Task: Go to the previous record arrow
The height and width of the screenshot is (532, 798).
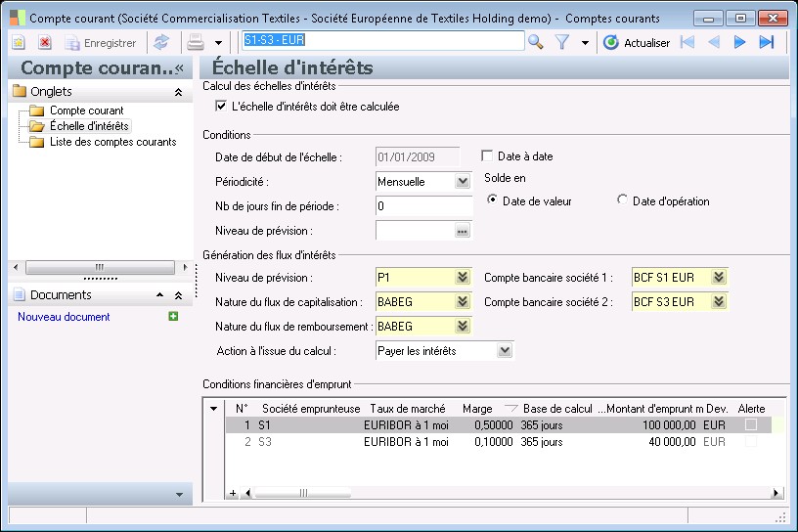Action: 714,42
